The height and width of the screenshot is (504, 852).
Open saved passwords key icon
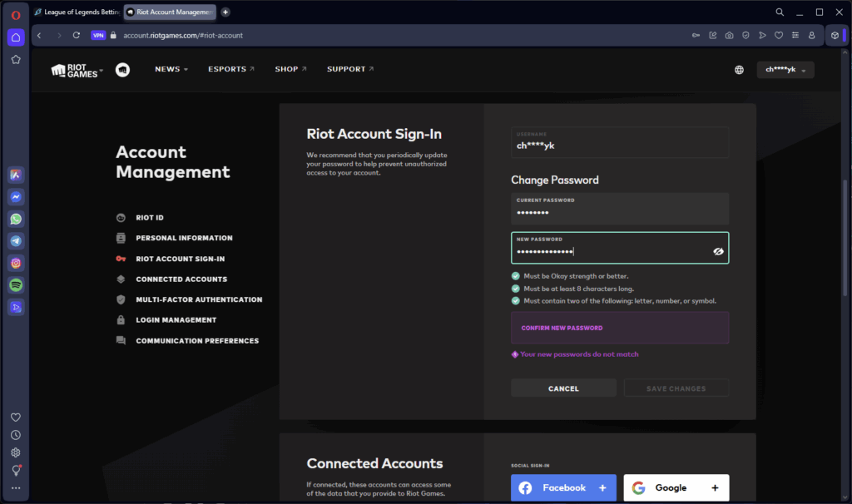click(696, 35)
